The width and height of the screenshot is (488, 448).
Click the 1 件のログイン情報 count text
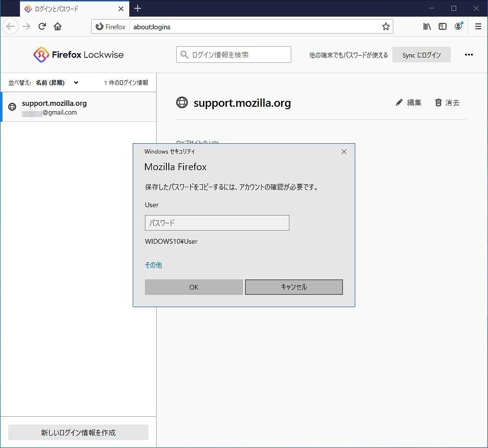coord(126,83)
